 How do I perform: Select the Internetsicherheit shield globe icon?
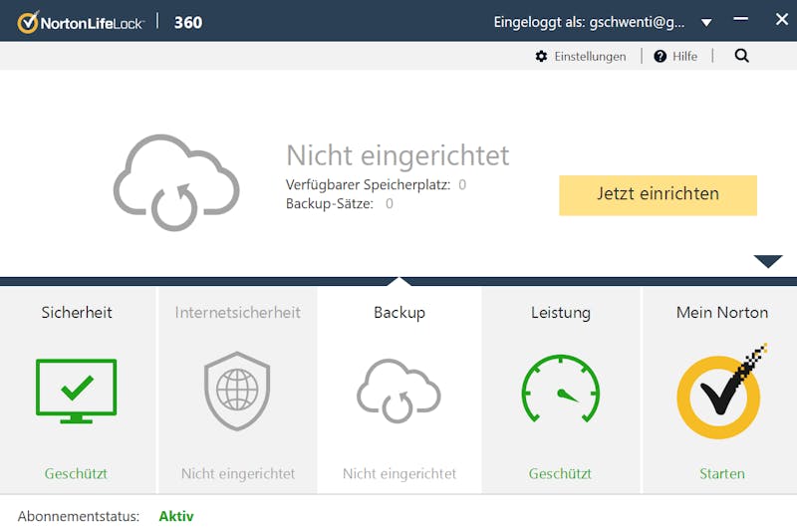pos(237,391)
